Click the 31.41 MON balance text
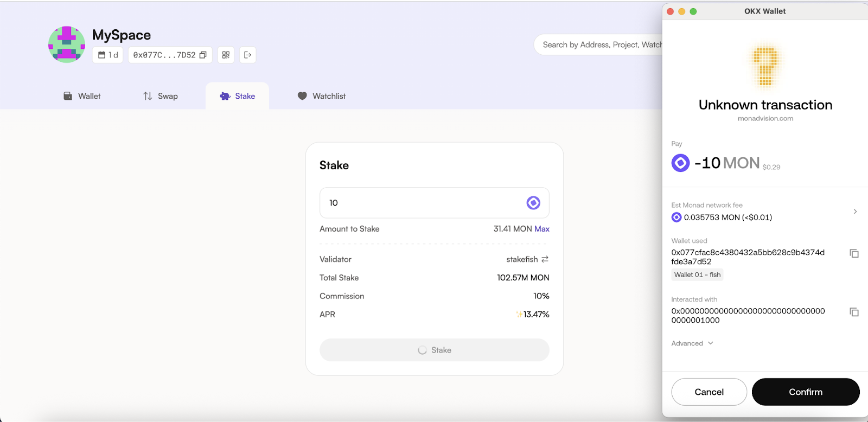Image resolution: width=868 pixels, height=422 pixels. point(513,229)
